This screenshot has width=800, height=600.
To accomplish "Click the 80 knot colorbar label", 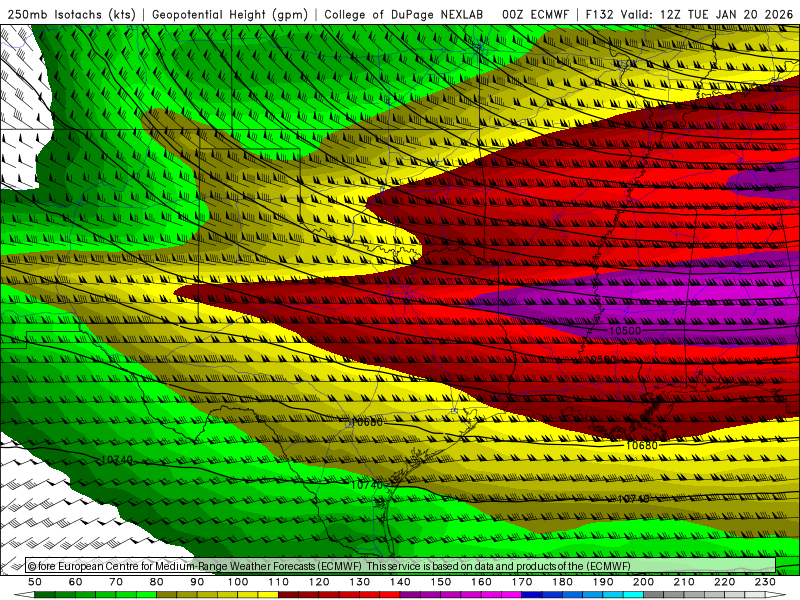I will (157, 582).
